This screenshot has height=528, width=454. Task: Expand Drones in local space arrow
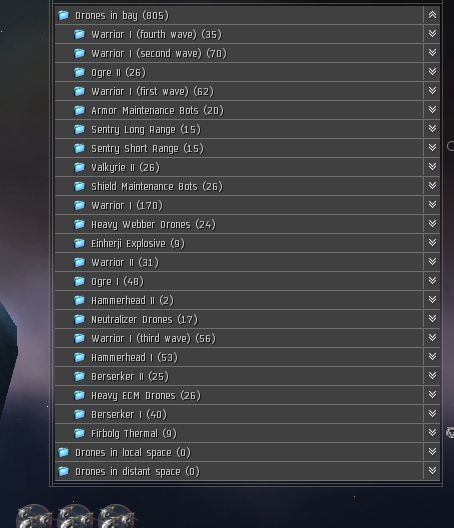[x=432, y=452]
